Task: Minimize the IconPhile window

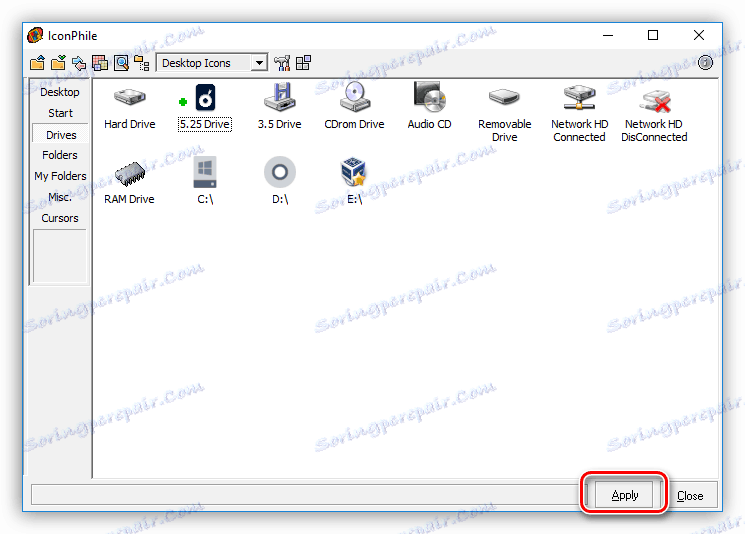Action: [x=608, y=35]
